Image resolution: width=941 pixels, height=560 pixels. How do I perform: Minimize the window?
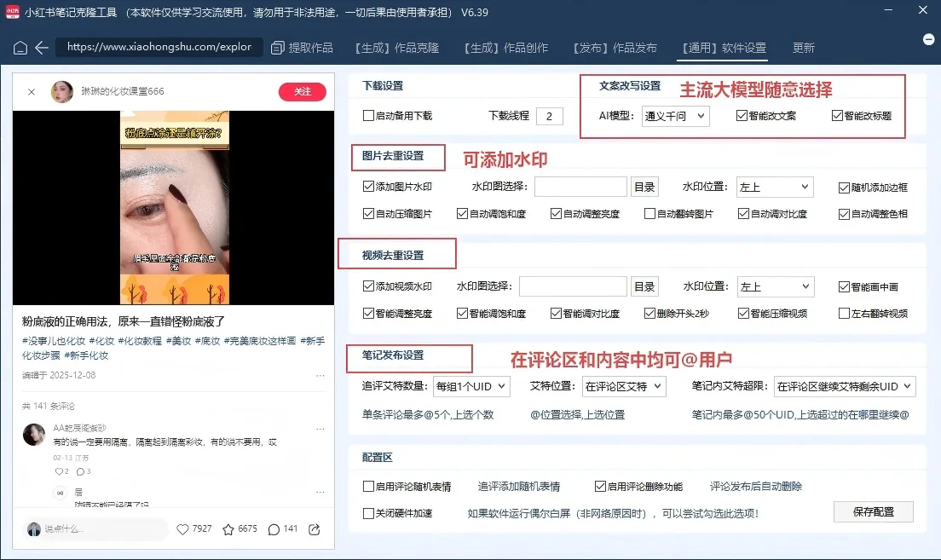point(888,10)
